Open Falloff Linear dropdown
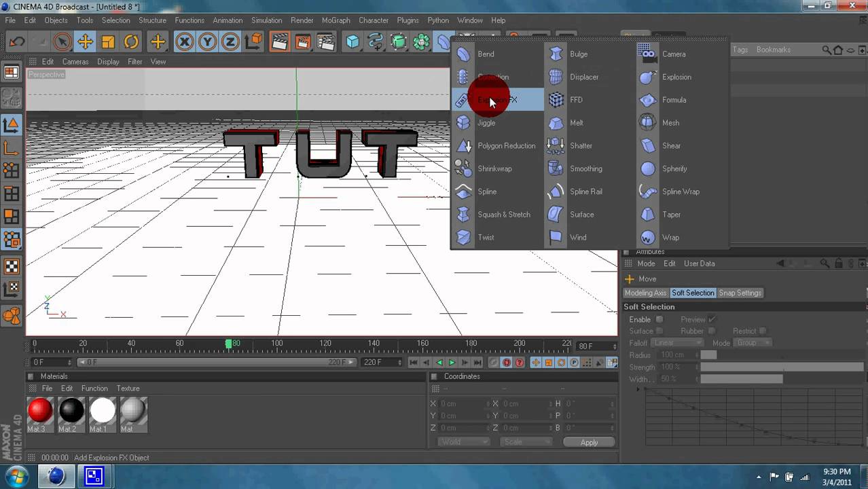868x489 pixels. point(677,343)
